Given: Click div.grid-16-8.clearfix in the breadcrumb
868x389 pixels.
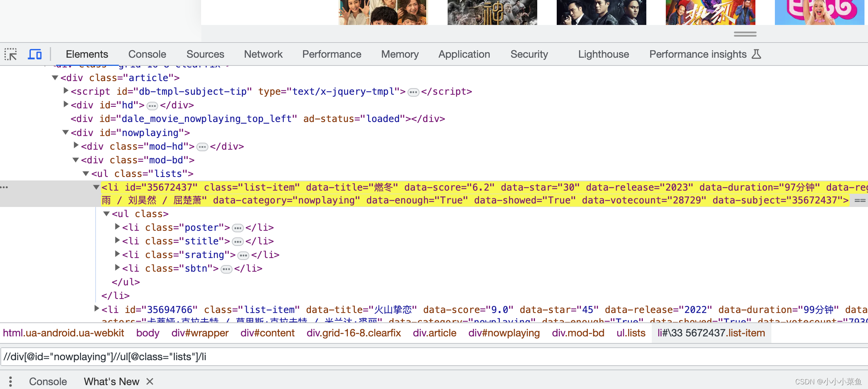Looking at the screenshot, I should coord(354,333).
